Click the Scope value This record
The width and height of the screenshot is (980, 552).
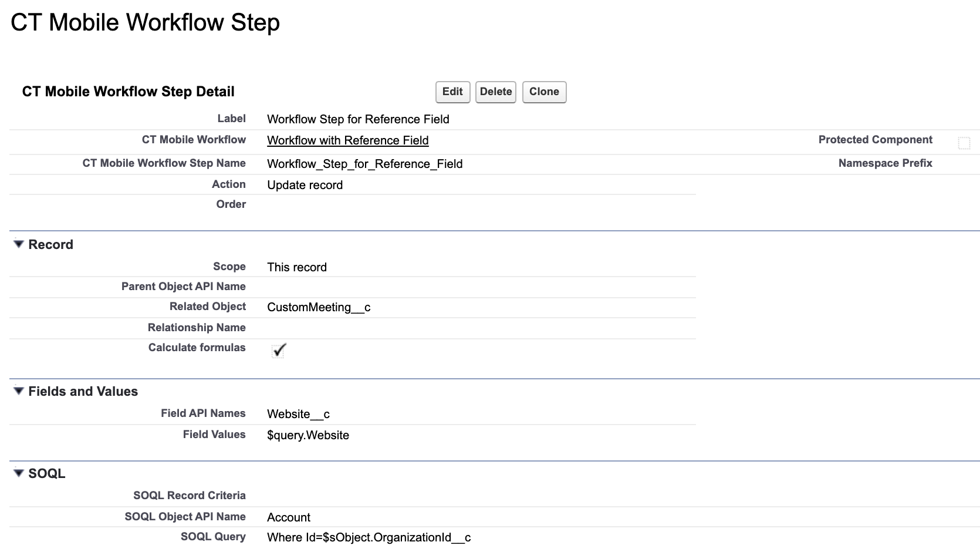296,267
